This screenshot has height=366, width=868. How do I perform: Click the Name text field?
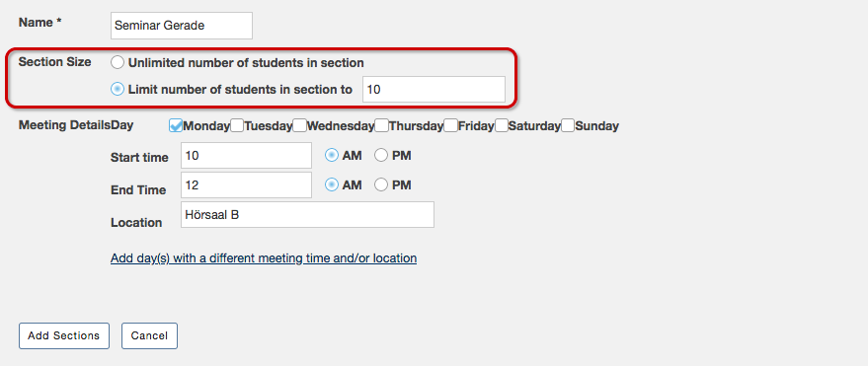182,26
